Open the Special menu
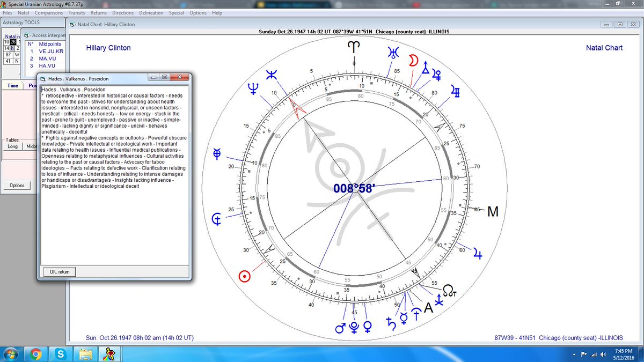 point(177,13)
